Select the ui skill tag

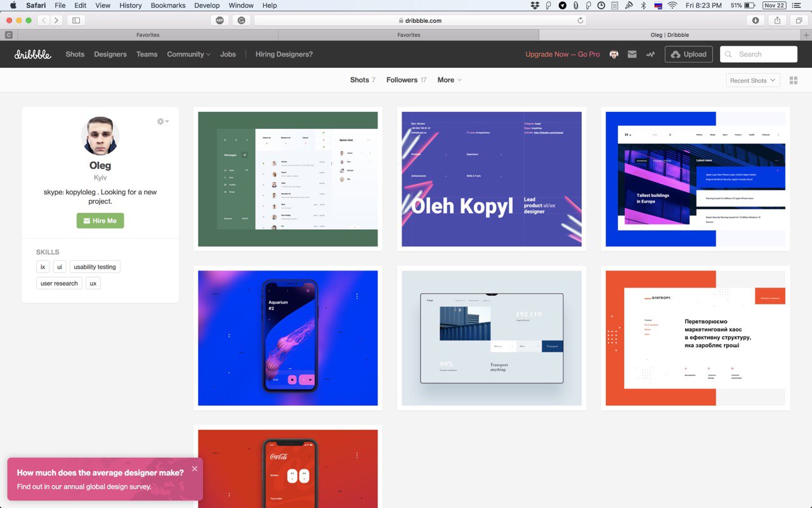click(x=60, y=267)
